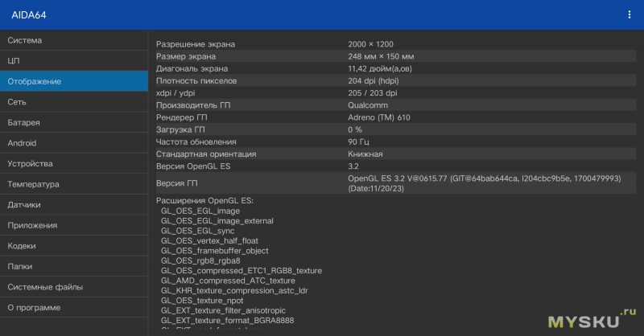The width and height of the screenshot is (644, 336).
Task: Select GL_AMD_compressed_ATC_texture line
Action: 228,281
